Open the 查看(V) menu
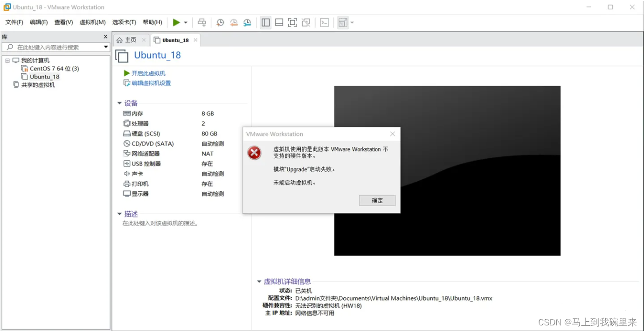Image resolution: width=644 pixels, height=331 pixels. pos(64,22)
